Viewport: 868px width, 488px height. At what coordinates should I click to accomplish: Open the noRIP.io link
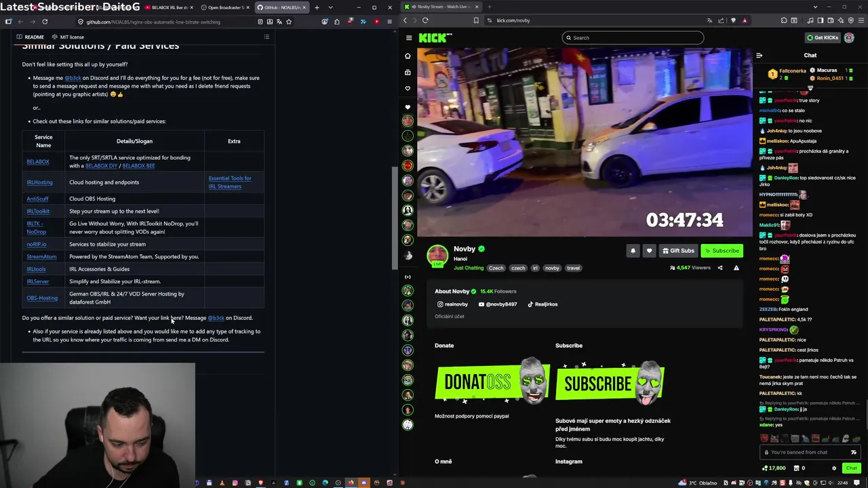tap(37, 245)
